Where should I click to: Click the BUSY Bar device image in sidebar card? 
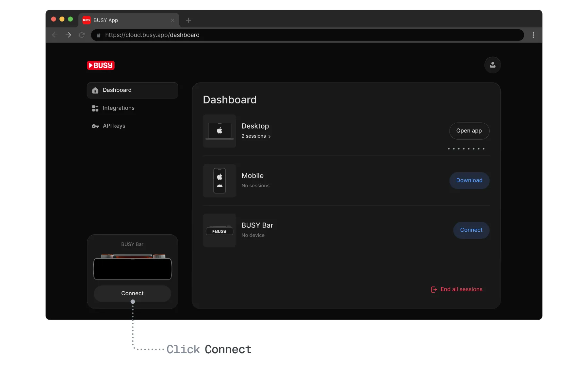(x=133, y=267)
